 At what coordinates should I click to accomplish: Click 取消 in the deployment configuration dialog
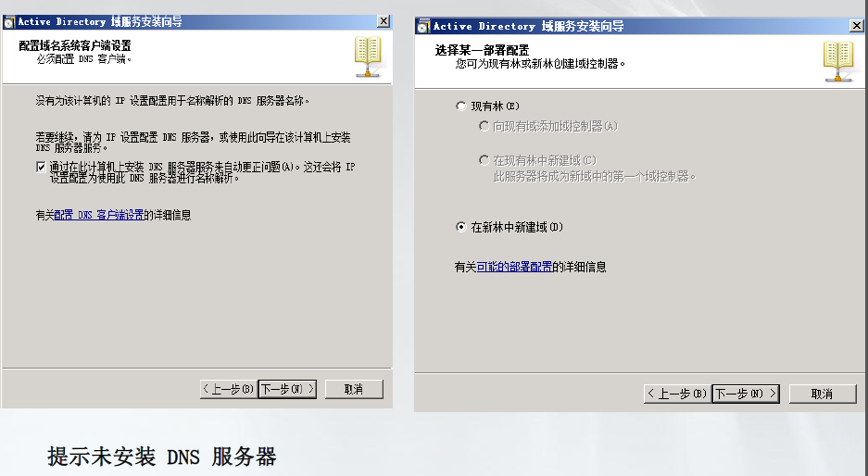pyautogui.click(x=823, y=394)
